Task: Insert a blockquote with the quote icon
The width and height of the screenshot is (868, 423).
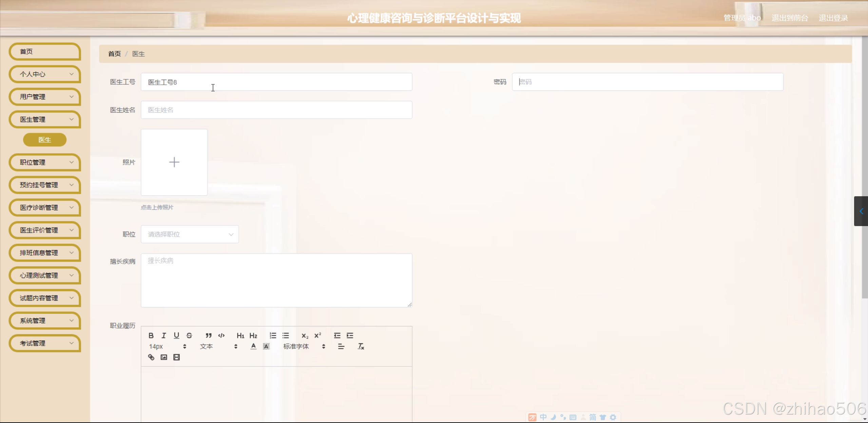Action: click(x=209, y=336)
